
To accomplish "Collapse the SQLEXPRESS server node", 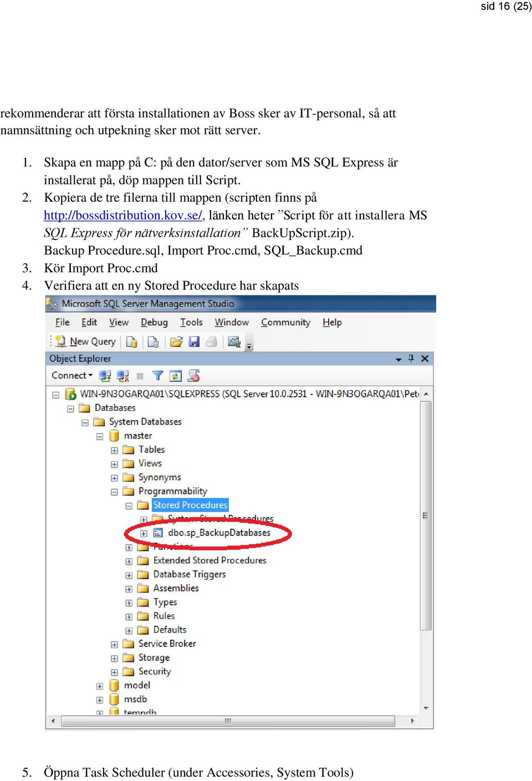I will (x=56, y=395).
